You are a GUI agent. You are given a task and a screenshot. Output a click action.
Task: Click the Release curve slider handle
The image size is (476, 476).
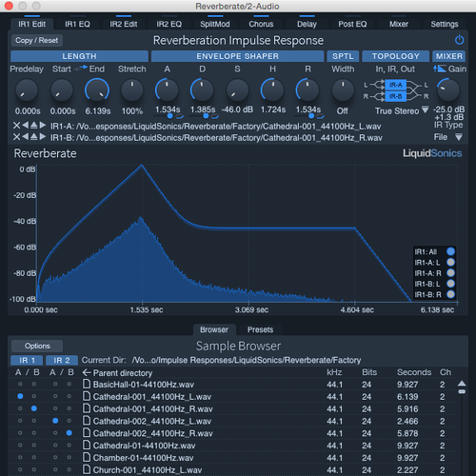(x=311, y=116)
